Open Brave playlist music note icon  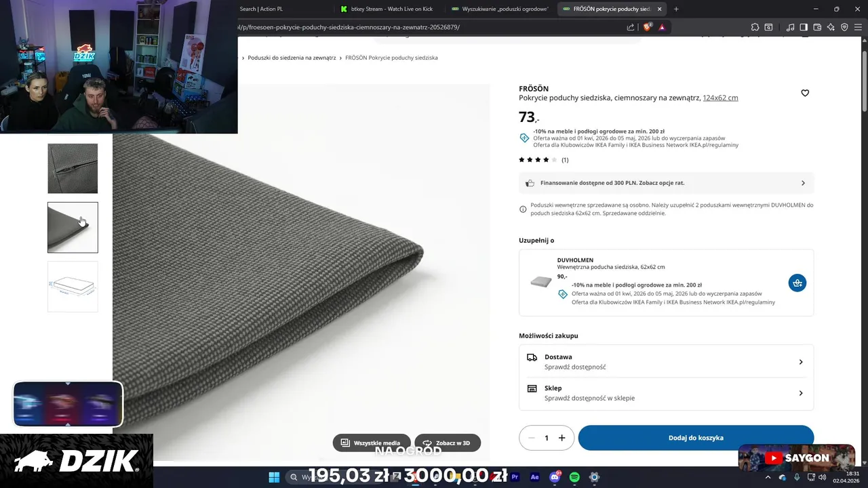790,27
